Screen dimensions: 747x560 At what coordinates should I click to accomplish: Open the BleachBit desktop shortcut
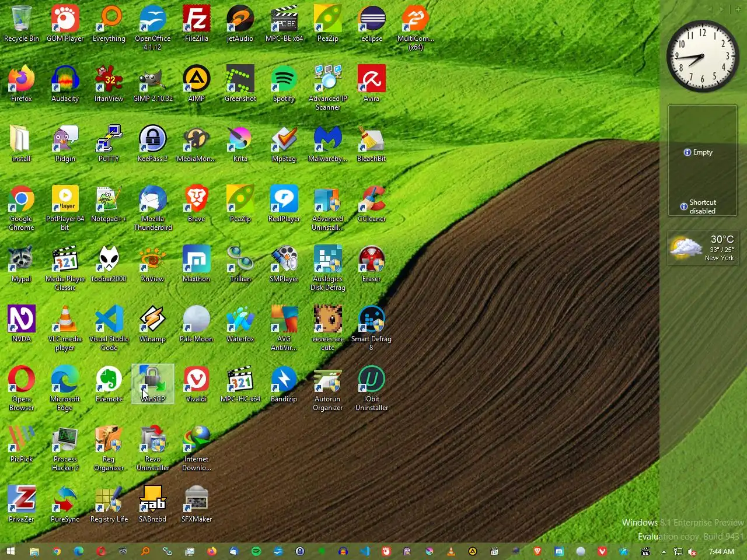click(x=372, y=144)
